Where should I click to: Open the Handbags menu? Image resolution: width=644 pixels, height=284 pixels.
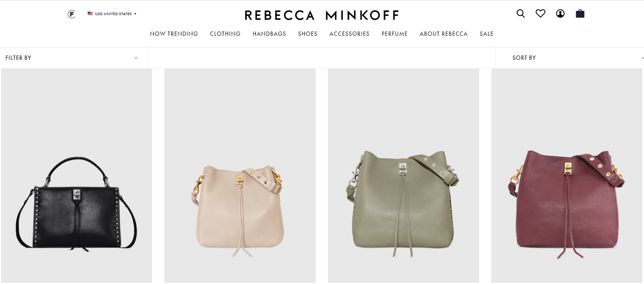(269, 34)
